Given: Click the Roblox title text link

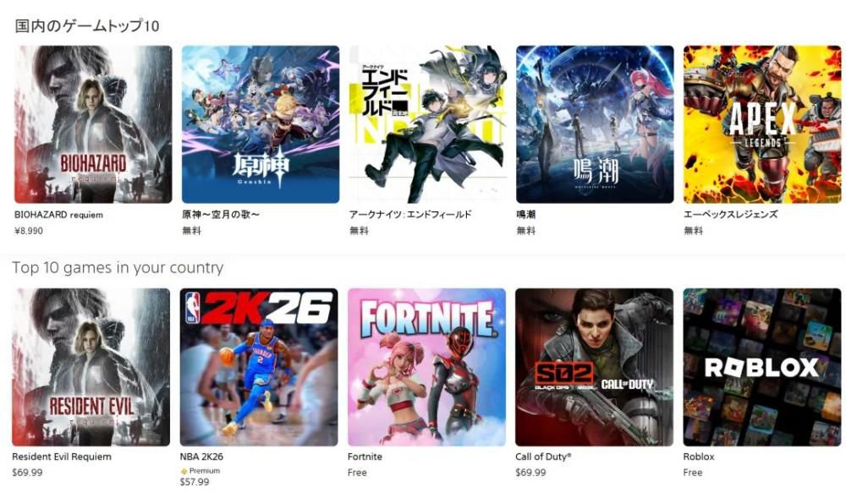Looking at the screenshot, I should pos(699,457).
